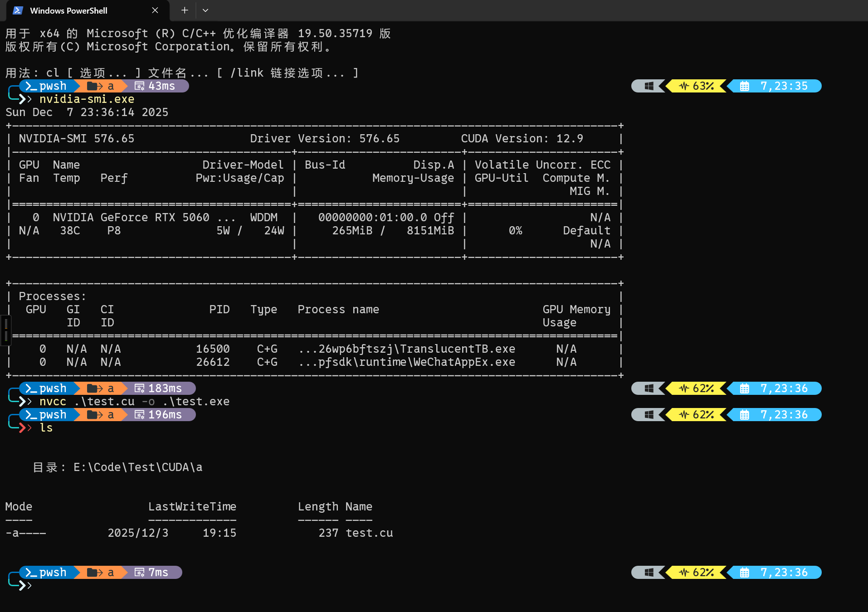Viewport: 868px width, 612px height.
Task: Click the 8151MiB total memory value
Action: pyautogui.click(x=430, y=231)
